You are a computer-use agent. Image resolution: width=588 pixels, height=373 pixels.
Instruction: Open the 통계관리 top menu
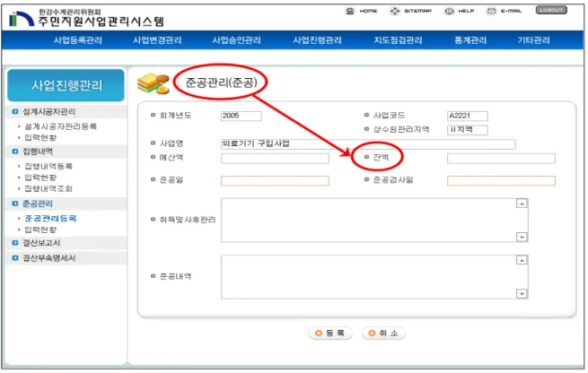point(470,40)
